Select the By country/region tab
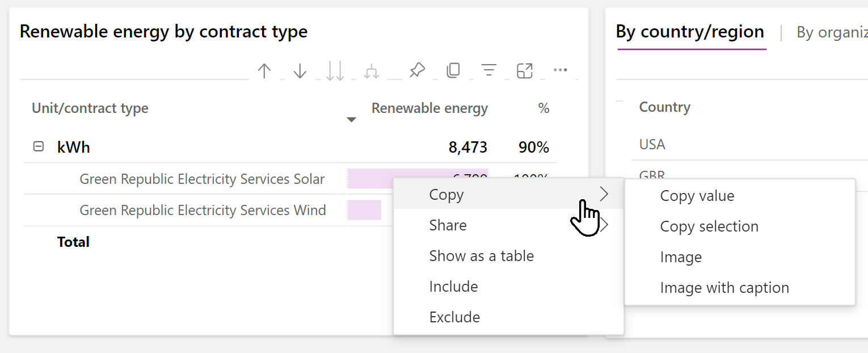Image resolution: width=868 pixels, height=353 pixels. click(x=690, y=32)
